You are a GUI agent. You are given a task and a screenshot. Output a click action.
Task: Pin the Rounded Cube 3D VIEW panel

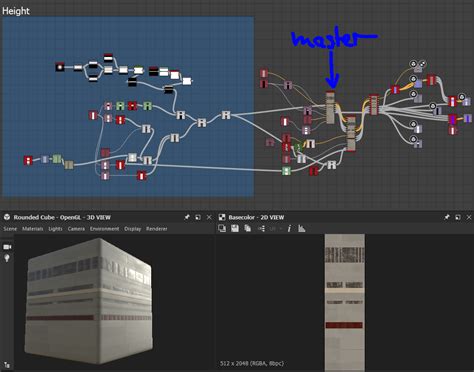(x=187, y=217)
